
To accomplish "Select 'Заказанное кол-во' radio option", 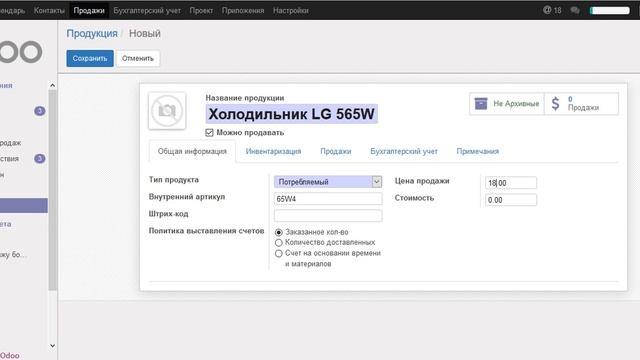I will click(x=279, y=232).
